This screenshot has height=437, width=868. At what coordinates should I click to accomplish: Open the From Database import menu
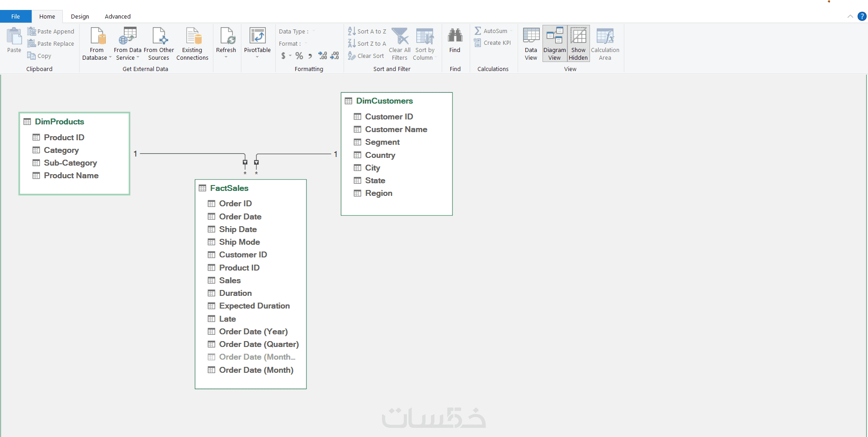coord(97,43)
